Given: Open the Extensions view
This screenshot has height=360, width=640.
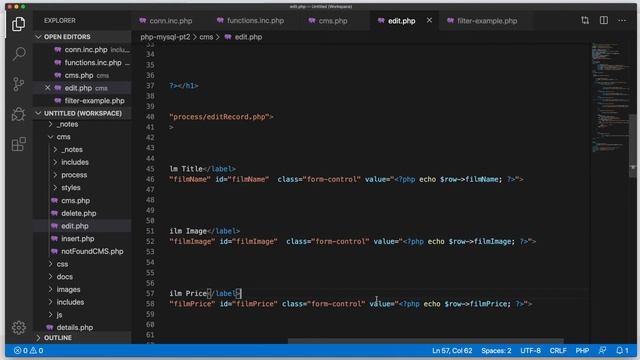Looking at the screenshot, I should click(x=18, y=144).
